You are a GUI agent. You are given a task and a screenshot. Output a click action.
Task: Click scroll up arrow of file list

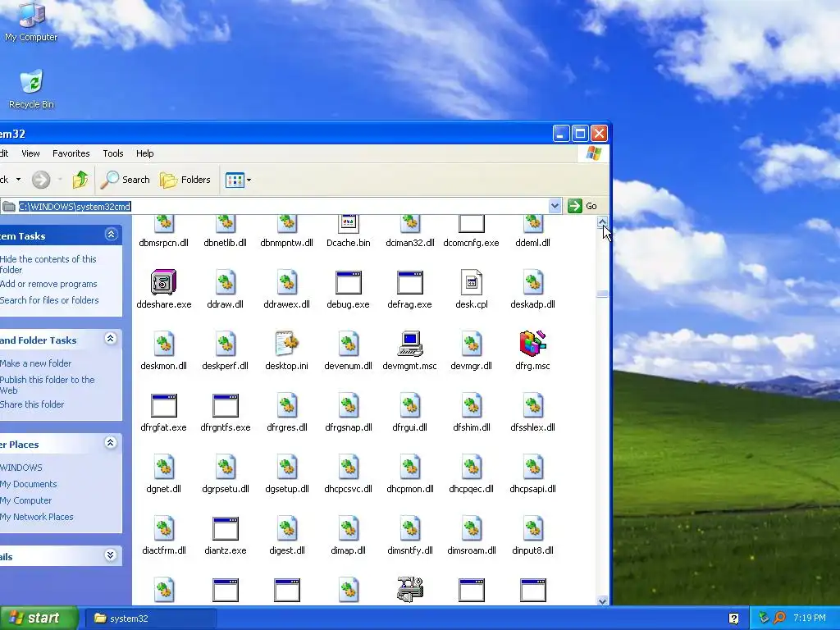pyautogui.click(x=602, y=221)
